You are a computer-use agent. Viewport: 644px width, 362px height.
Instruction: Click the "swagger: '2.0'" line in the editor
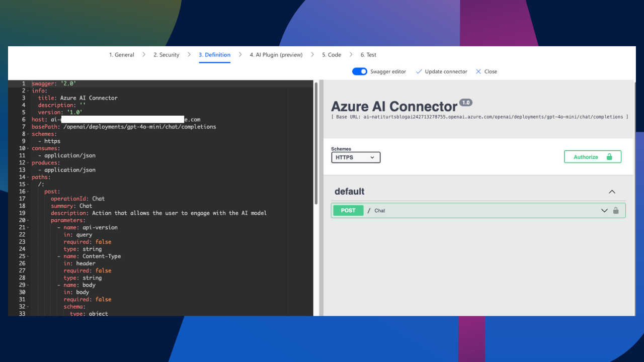coord(54,83)
